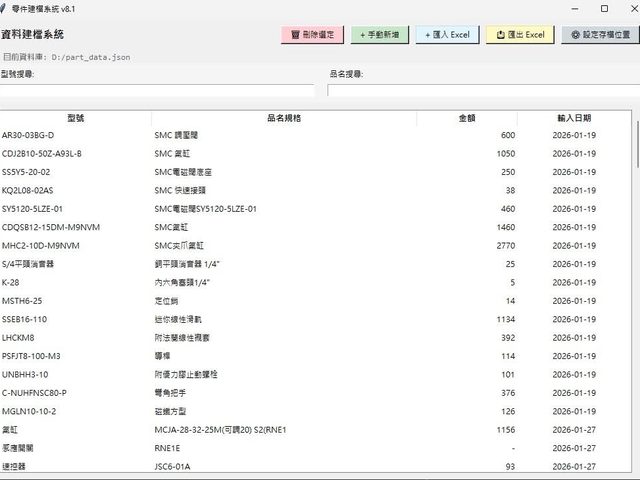
Task: Select row K-28
Action: click(316, 282)
